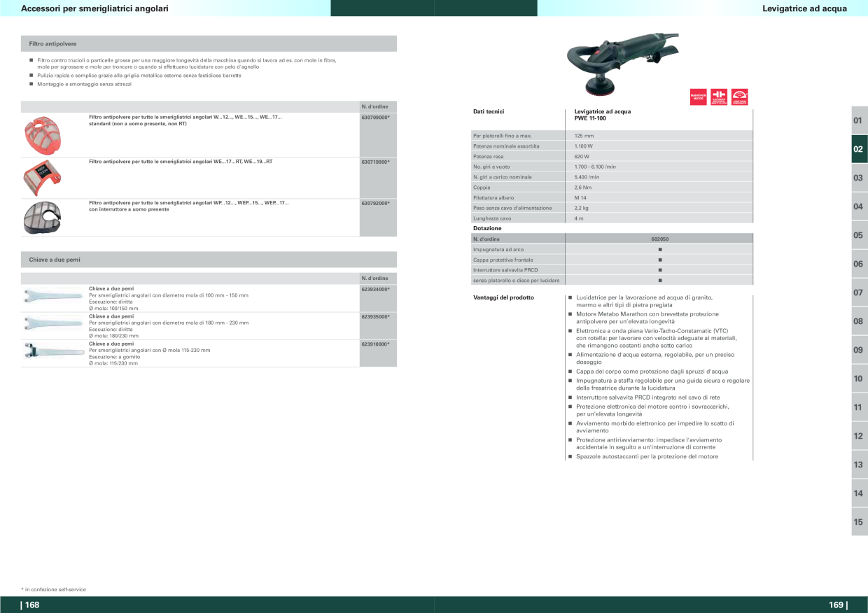868x613 pixels.
Task: Click the 'PWE 11-100' model name
Action: [590, 118]
